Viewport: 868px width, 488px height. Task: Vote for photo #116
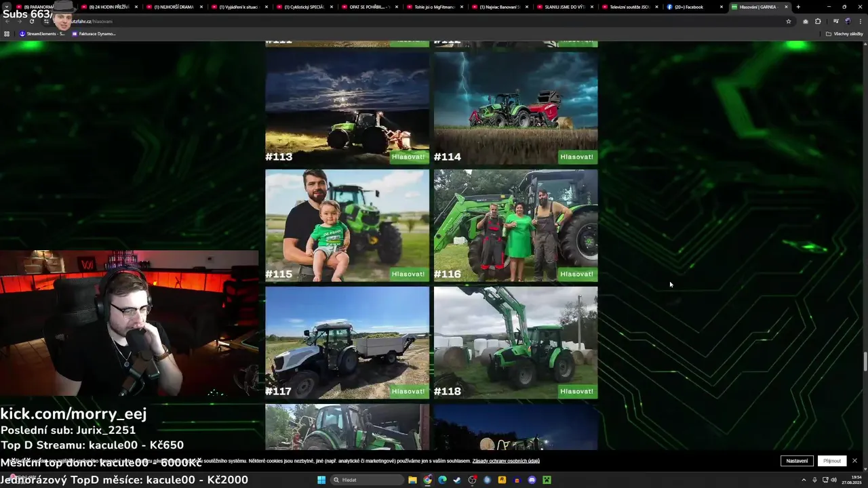click(577, 274)
